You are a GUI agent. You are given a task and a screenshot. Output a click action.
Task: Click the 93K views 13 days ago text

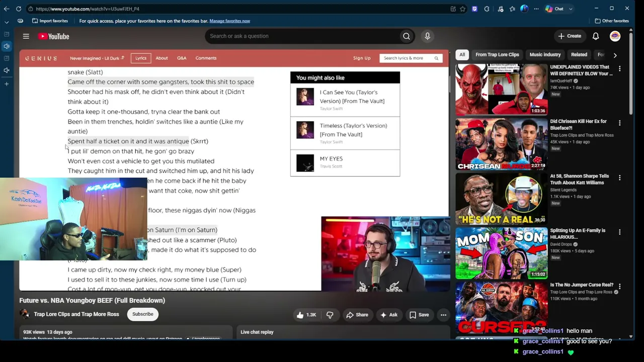click(x=48, y=332)
